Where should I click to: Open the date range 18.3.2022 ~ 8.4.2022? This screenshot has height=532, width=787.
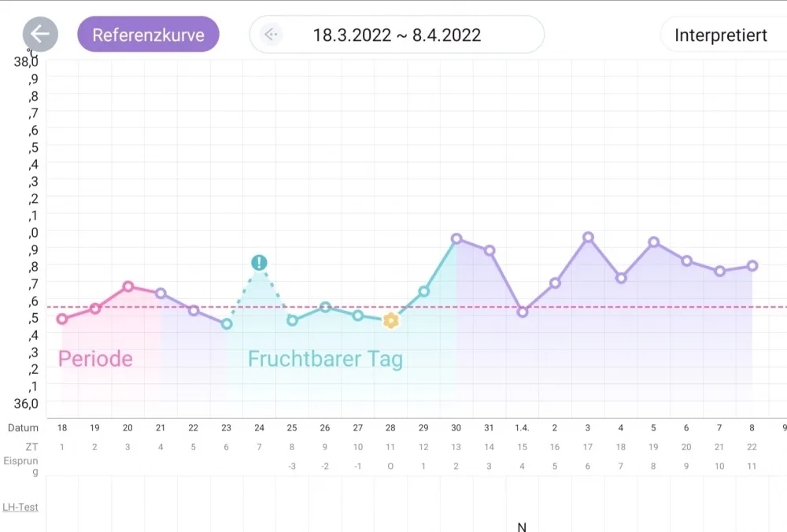(397, 35)
